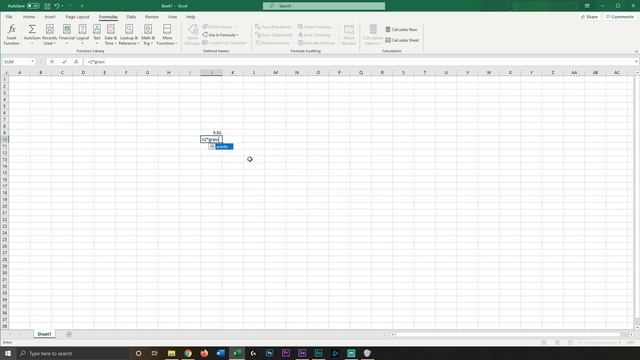Open the Help tab
The image size is (640, 360).
point(190,17)
